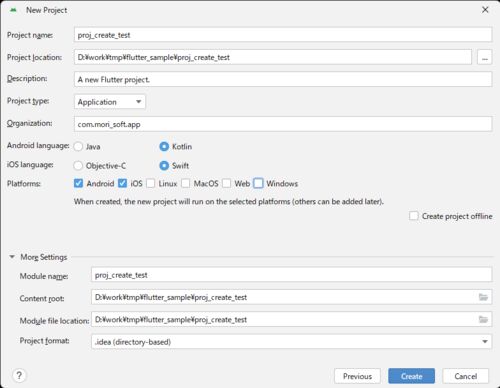Image resolution: width=500 pixels, height=388 pixels.
Task: Click the Content root path field
Action: point(291,297)
